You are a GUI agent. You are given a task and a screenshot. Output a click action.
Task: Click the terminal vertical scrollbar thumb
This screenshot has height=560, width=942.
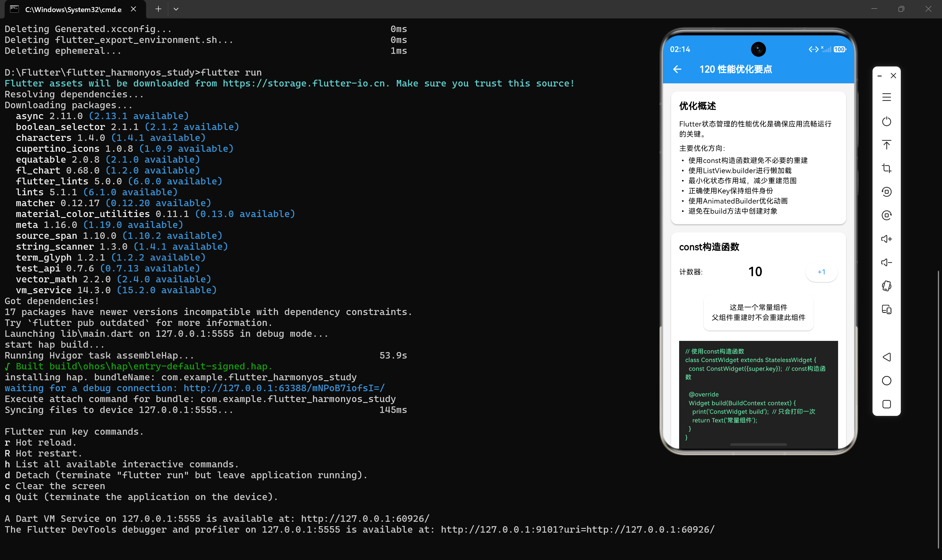pos(938,409)
